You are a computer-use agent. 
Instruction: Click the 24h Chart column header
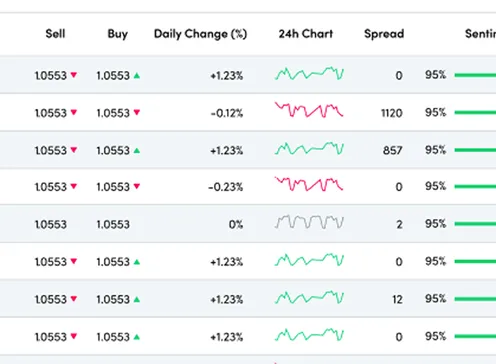click(306, 34)
